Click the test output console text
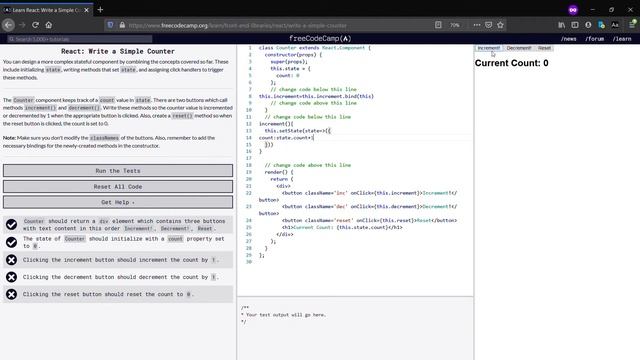The height and width of the screenshot is (360, 640). coord(283,315)
